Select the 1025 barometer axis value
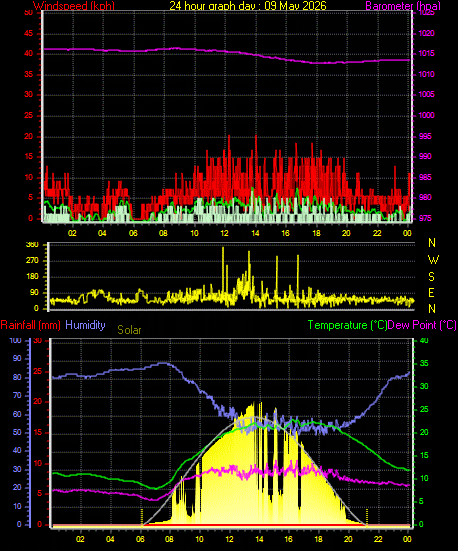This screenshot has height=551, width=458. (426, 13)
